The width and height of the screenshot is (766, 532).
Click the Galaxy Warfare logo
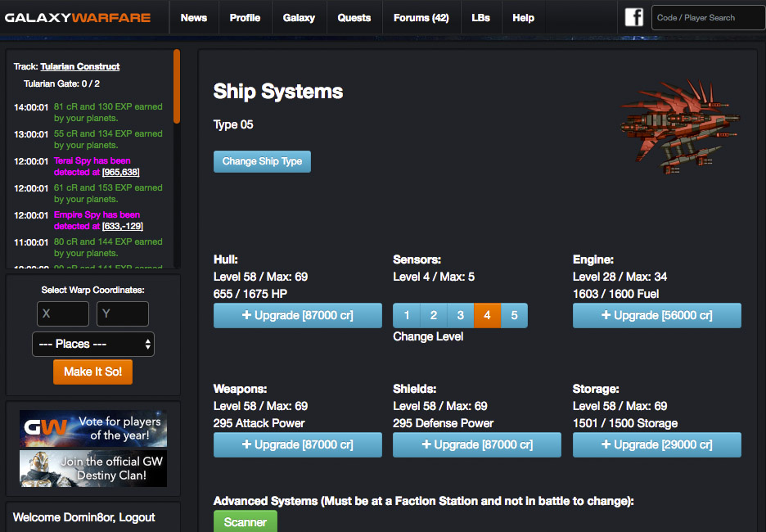pos(78,17)
